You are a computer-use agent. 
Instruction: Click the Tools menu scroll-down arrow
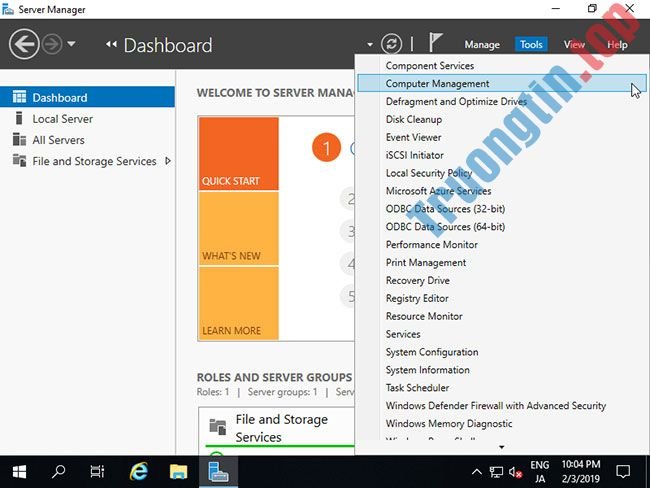502,447
